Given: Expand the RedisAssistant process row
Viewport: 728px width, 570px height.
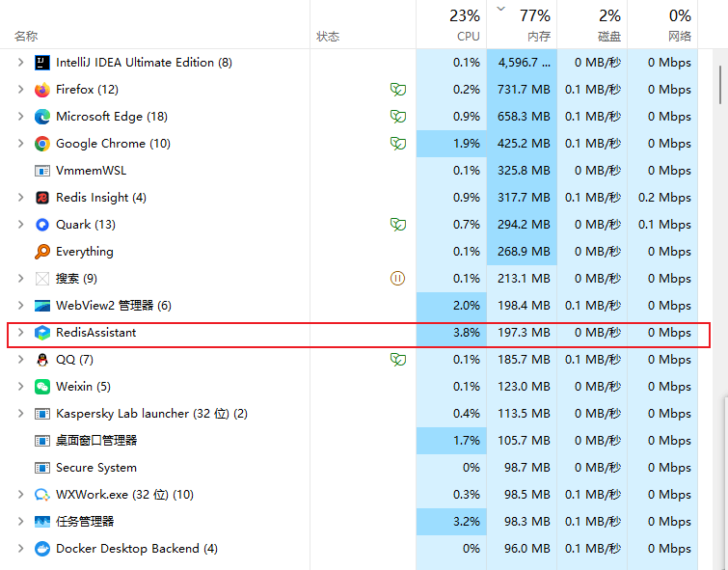Looking at the screenshot, I should (x=20, y=333).
